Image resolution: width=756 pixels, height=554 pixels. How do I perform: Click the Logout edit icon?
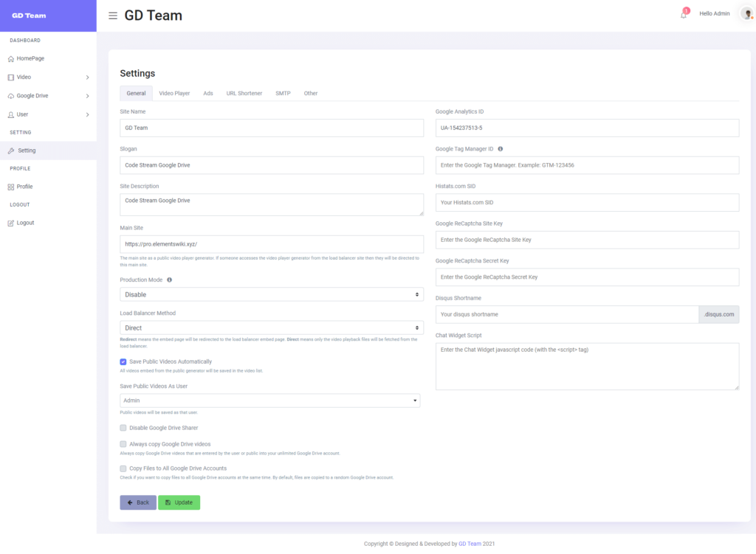(x=10, y=223)
